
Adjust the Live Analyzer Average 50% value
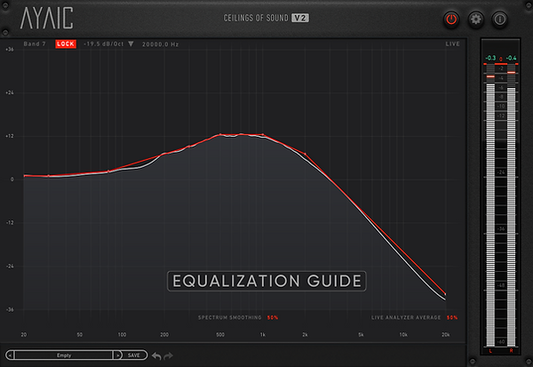coord(452,317)
